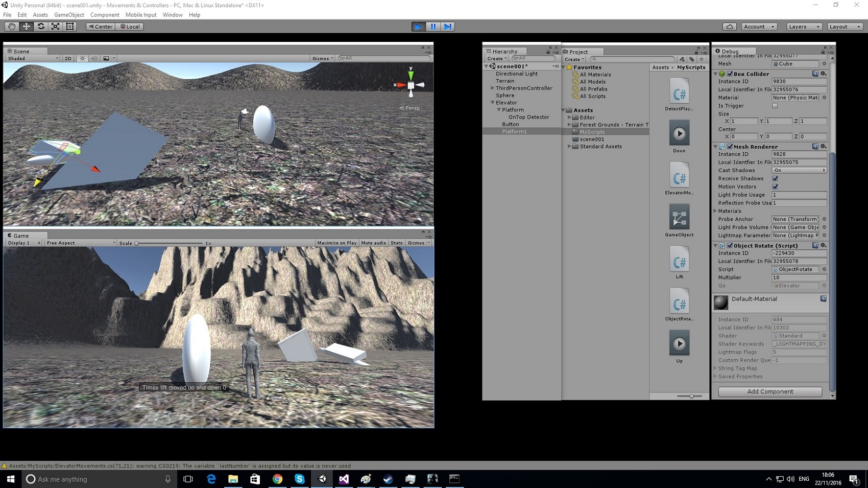The image size is (868, 488).
Task: Open Box Collider help icon
Action: tap(815, 74)
